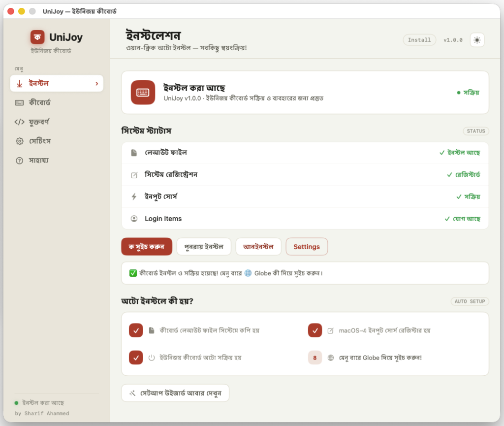Screen dimensions: 504x426
Task: Click the code brackets icon beside যুক্তবর্ণ
Action: pos(19,122)
